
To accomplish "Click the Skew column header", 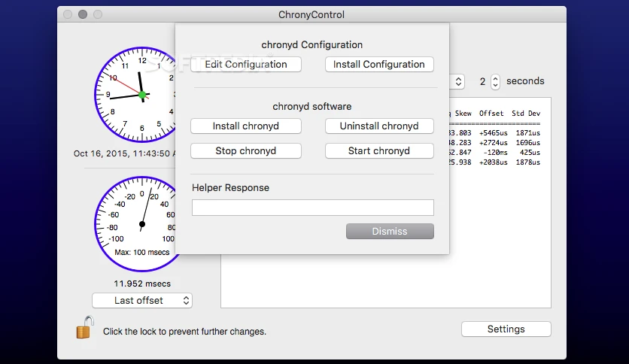I will click(463, 114).
